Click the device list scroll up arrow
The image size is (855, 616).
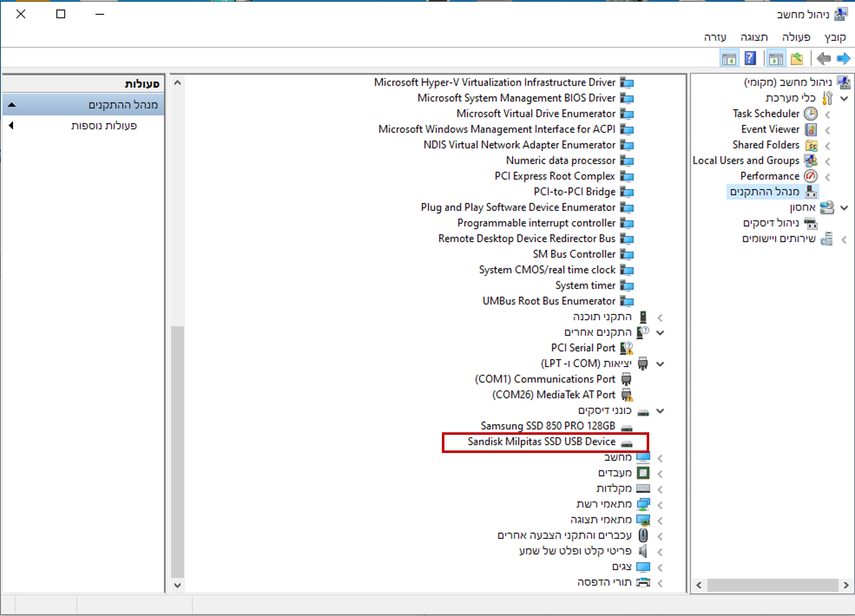point(178,83)
